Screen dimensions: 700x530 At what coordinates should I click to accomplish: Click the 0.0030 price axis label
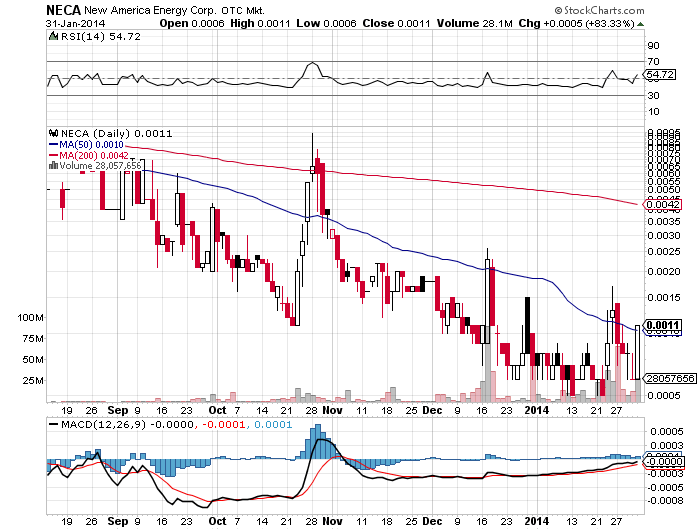(x=664, y=235)
